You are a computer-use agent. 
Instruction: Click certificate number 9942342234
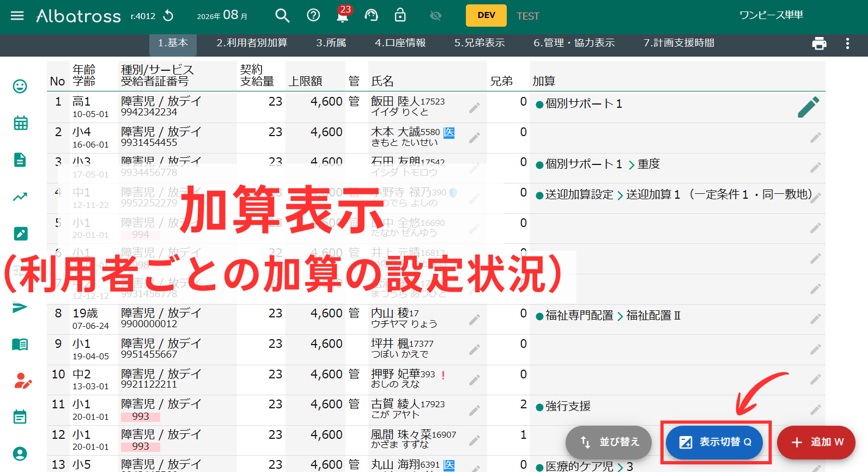149,112
